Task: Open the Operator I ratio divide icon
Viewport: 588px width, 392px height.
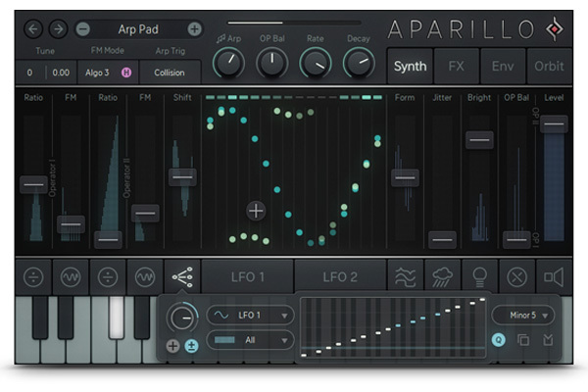Action: click(x=33, y=277)
